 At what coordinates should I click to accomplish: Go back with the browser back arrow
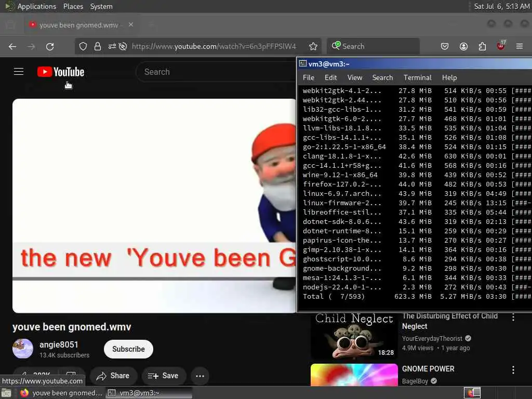pyautogui.click(x=12, y=46)
